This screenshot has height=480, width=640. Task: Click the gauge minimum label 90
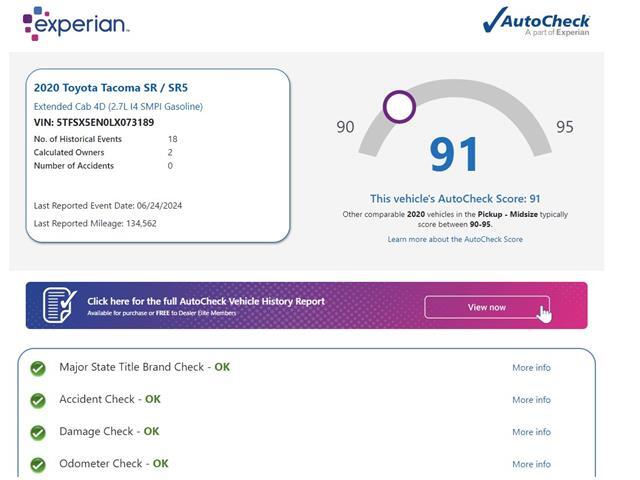click(345, 127)
